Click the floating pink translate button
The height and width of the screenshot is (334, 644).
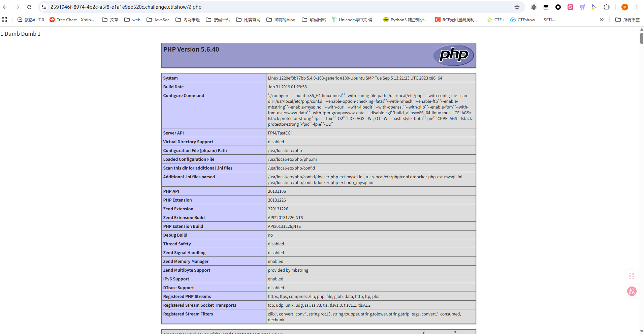[x=632, y=291]
